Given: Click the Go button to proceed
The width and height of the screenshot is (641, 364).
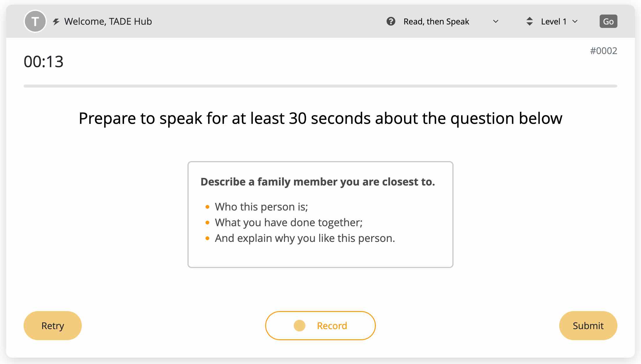Looking at the screenshot, I should click(608, 21).
